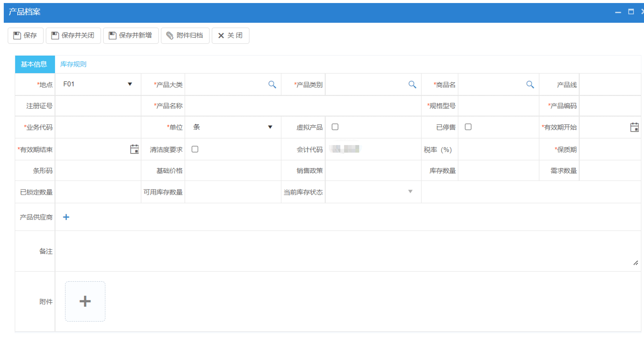Click the 保存并关闭 button
The image size is (644, 340).
click(73, 35)
